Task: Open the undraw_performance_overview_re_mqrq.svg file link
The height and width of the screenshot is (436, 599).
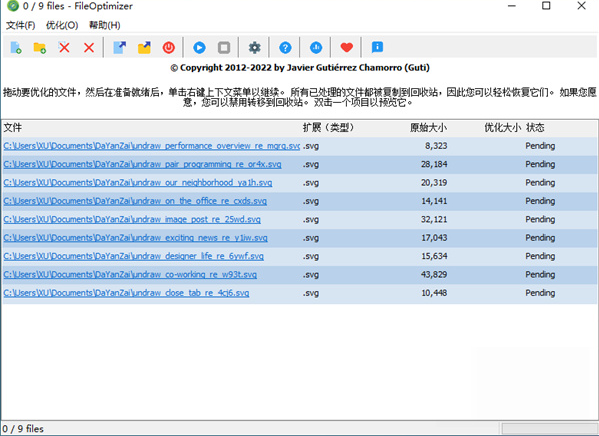Action: [152, 146]
